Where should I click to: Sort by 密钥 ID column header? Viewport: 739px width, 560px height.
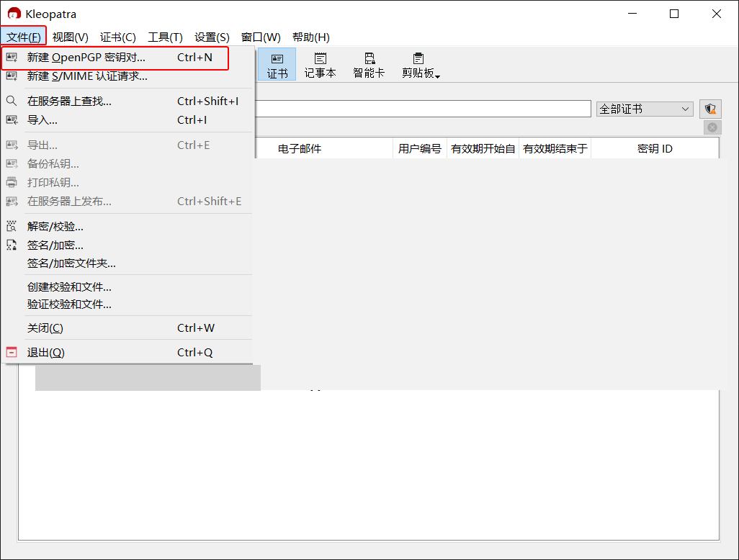point(655,149)
